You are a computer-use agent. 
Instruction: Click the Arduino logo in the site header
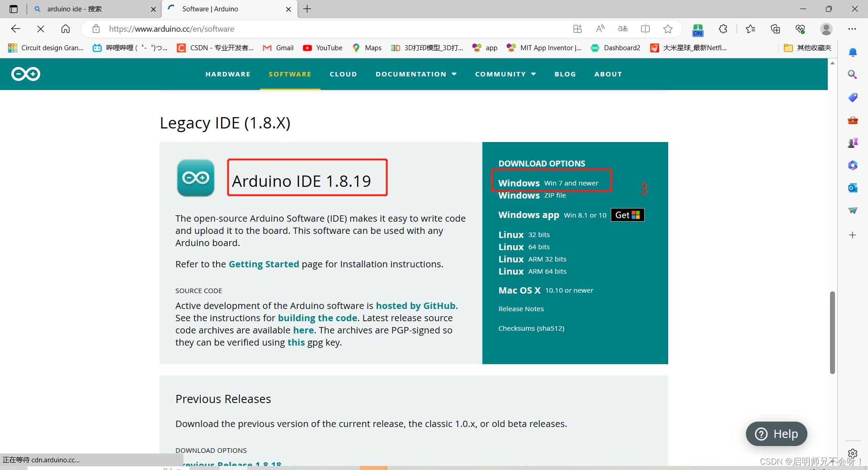pos(26,74)
